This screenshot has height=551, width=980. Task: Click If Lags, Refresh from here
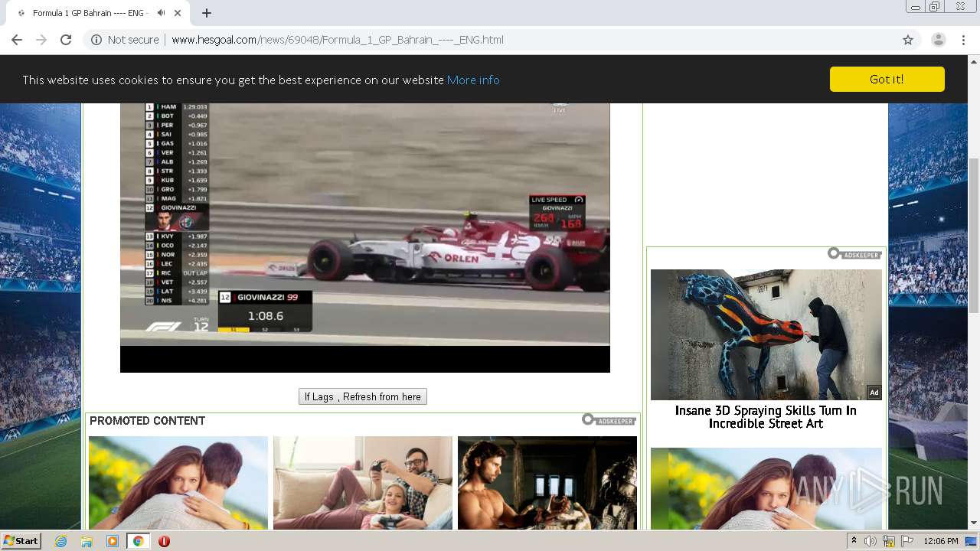(363, 396)
